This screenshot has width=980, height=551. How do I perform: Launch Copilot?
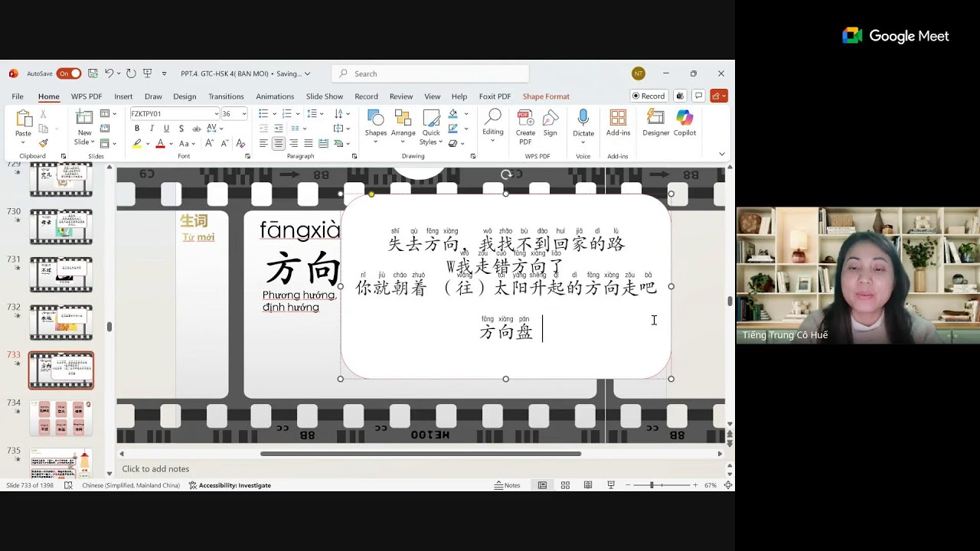click(684, 123)
